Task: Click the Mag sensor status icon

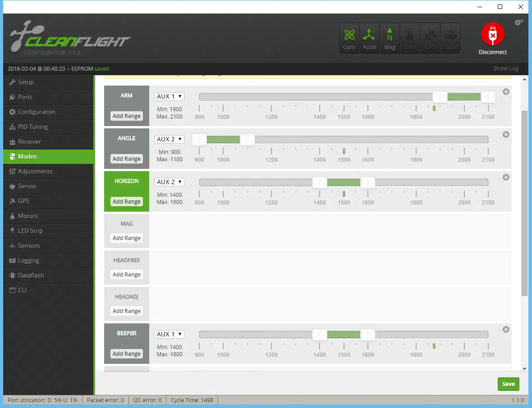Action: (390, 38)
